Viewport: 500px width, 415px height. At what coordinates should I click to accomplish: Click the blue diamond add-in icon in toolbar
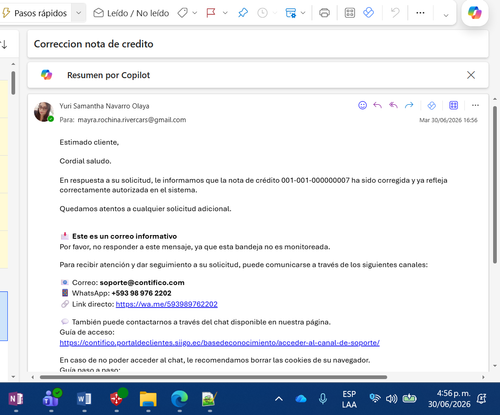[x=368, y=13]
